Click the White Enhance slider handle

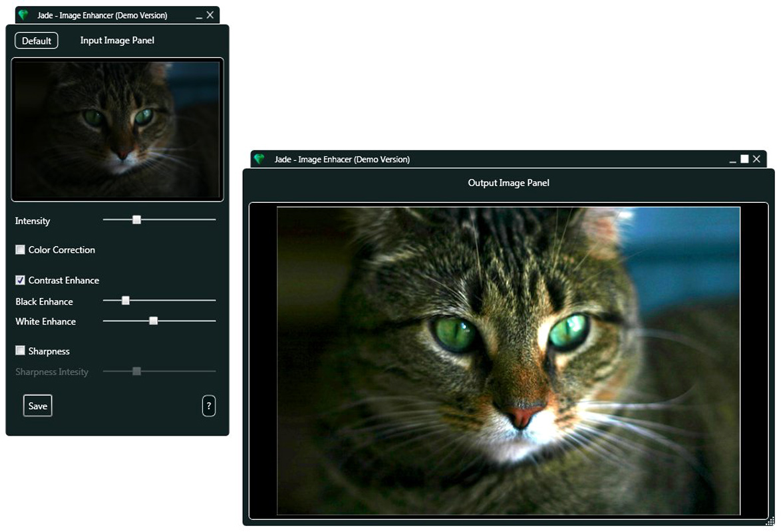154,321
